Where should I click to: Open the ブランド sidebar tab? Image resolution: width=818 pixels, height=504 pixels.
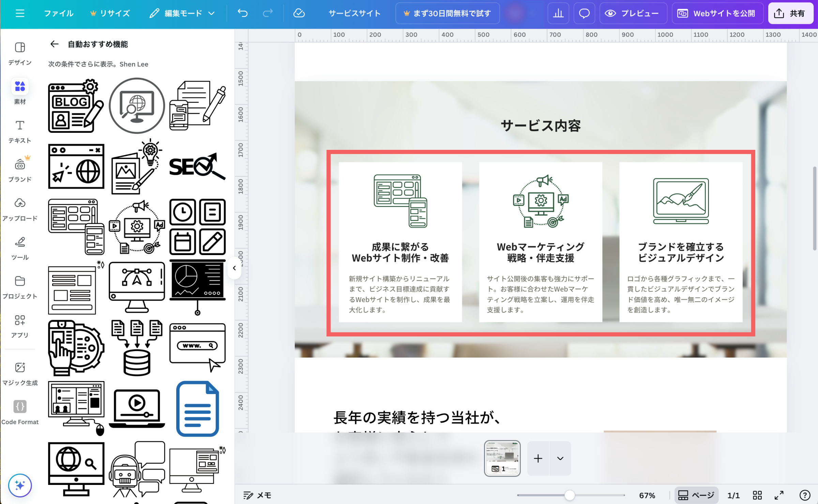[20, 170]
